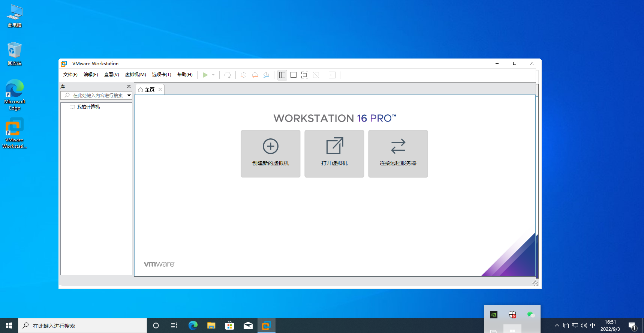Toggle the thumbnail bar view button
Image resolution: width=644 pixels, height=333 pixels.
click(x=294, y=75)
